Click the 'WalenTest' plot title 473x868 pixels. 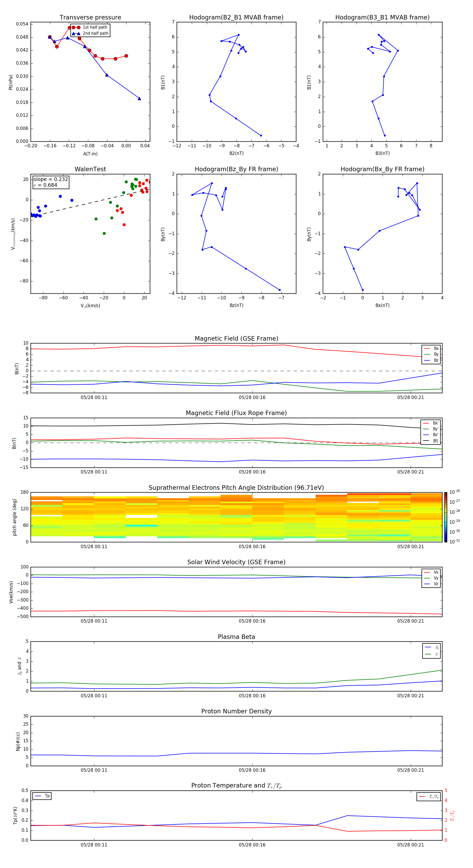click(x=90, y=169)
